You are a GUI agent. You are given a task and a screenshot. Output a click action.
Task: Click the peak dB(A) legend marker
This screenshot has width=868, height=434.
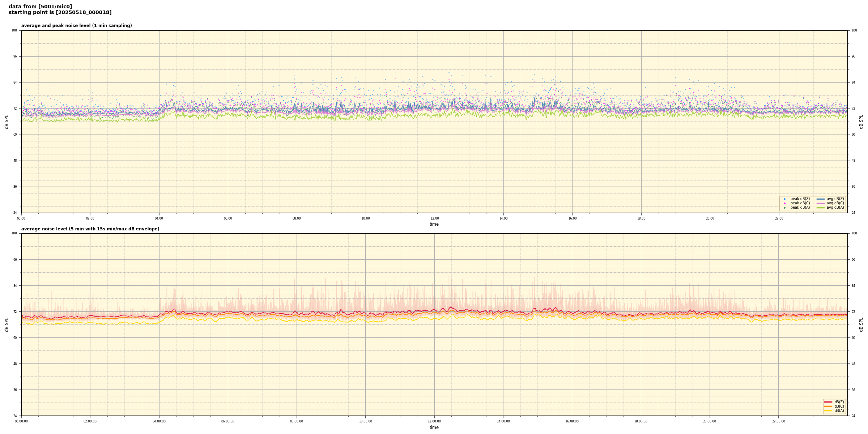784,208
